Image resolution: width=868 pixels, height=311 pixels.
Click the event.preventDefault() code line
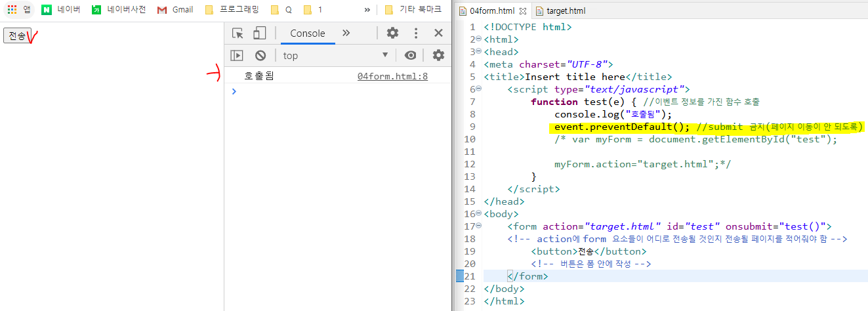point(708,127)
